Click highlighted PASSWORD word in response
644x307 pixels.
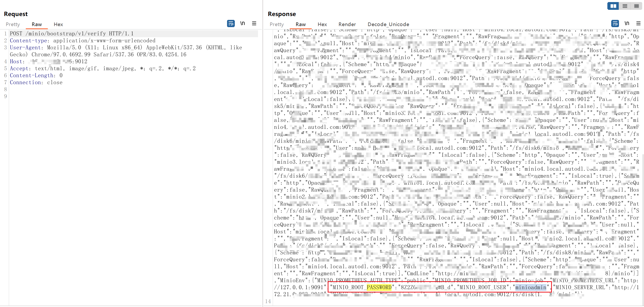click(x=379, y=287)
